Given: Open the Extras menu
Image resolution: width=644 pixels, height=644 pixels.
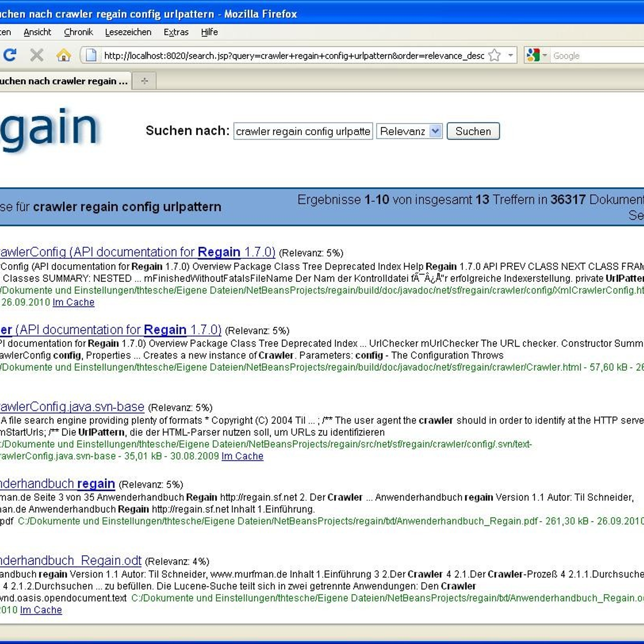Looking at the screenshot, I should 176,32.
